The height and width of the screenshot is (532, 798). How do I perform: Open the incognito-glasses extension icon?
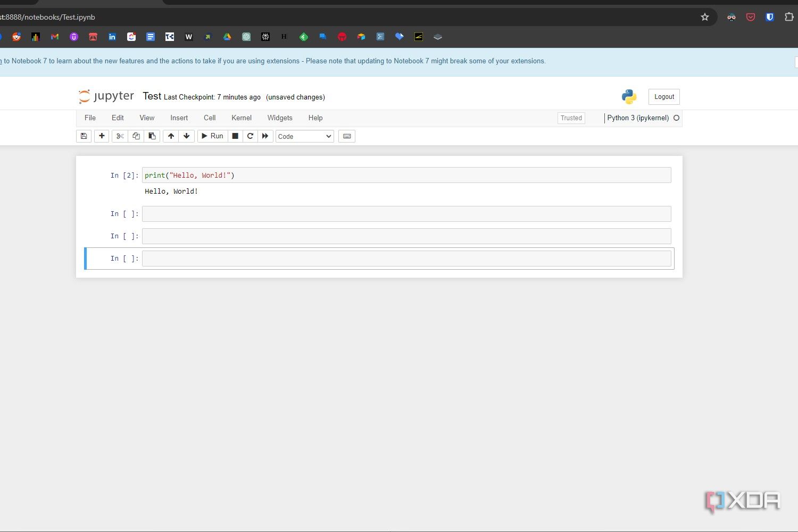(x=731, y=17)
